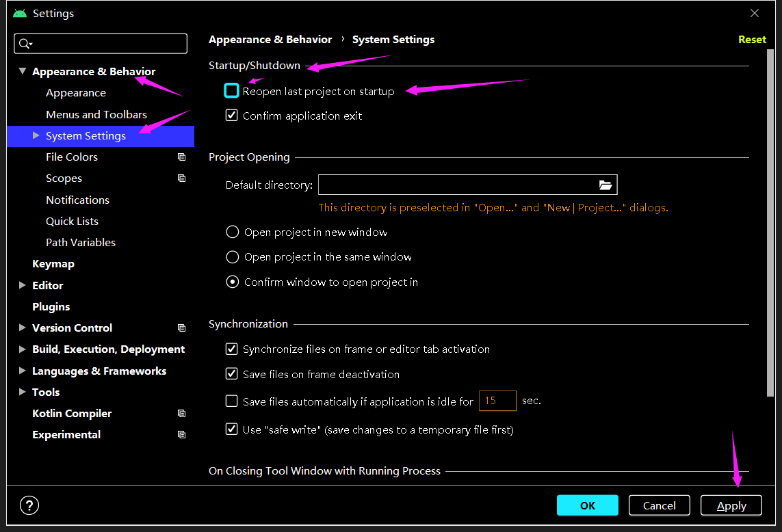The width and height of the screenshot is (782, 532).
Task: Collapse the Appearance & Behavior tree node
Action: (x=23, y=71)
